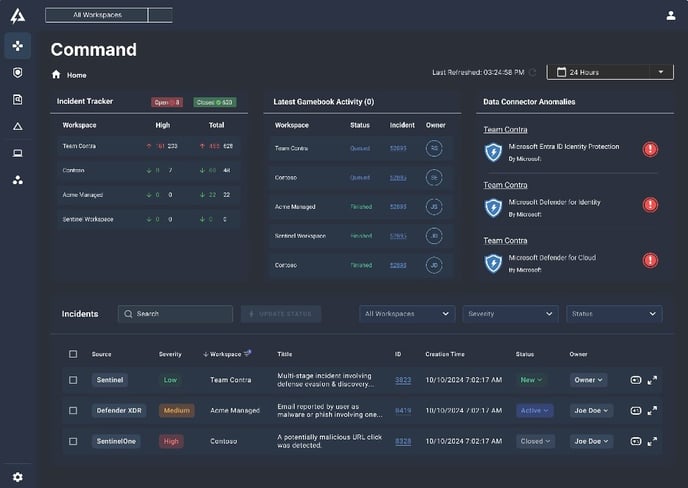Tick checkbox for Sentinel incident row
Screen dimensions: 688x488
pyautogui.click(x=73, y=380)
